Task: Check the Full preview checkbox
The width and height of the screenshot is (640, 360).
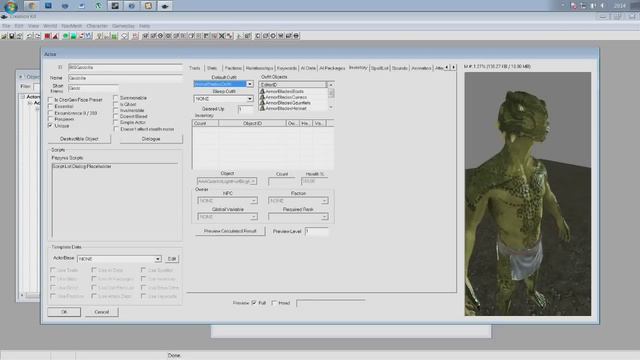Action: click(x=254, y=303)
